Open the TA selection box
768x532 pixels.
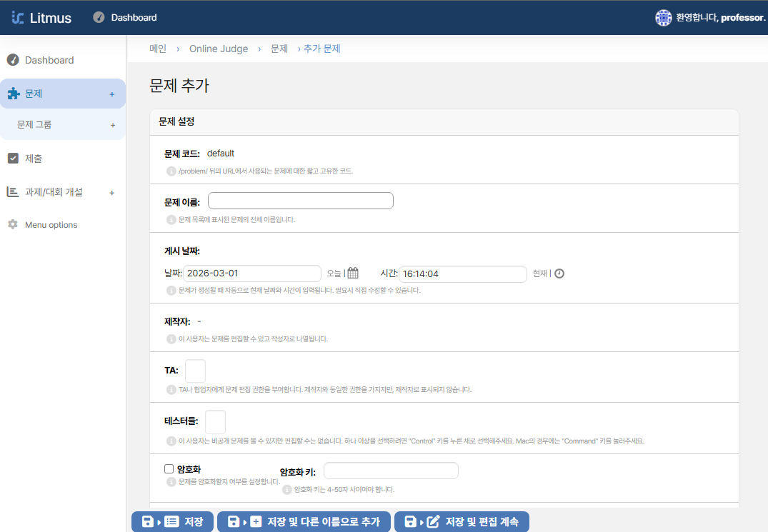point(195,371)
